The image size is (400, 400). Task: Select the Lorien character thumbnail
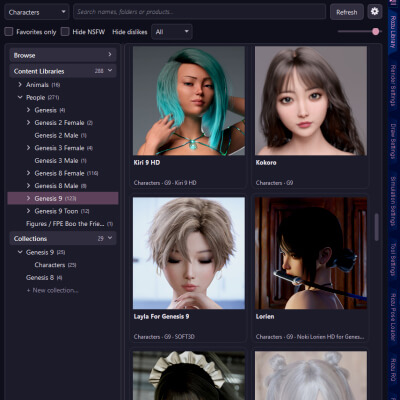[311, 253]
